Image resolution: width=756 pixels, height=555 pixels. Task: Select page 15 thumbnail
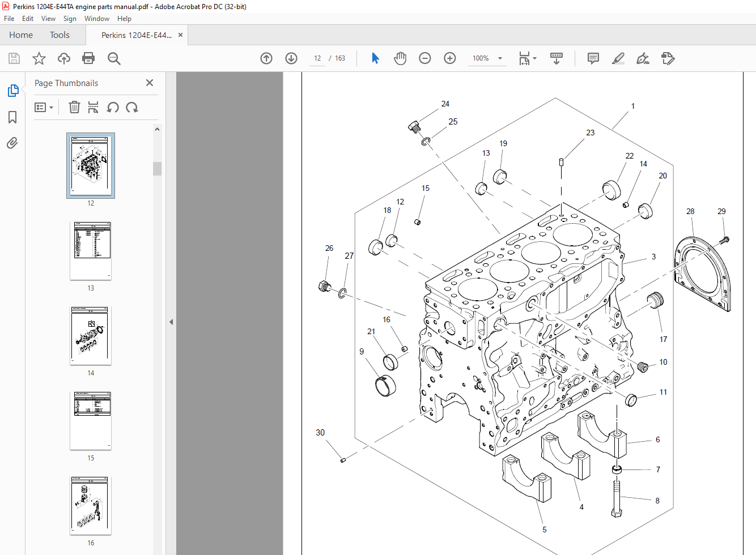pyautogui.click(x=91, y=421)
